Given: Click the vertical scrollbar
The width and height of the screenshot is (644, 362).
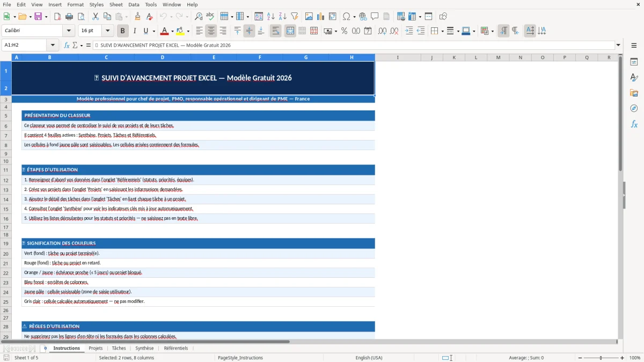Looking at the screenshot, I should (x=620, y=196).
